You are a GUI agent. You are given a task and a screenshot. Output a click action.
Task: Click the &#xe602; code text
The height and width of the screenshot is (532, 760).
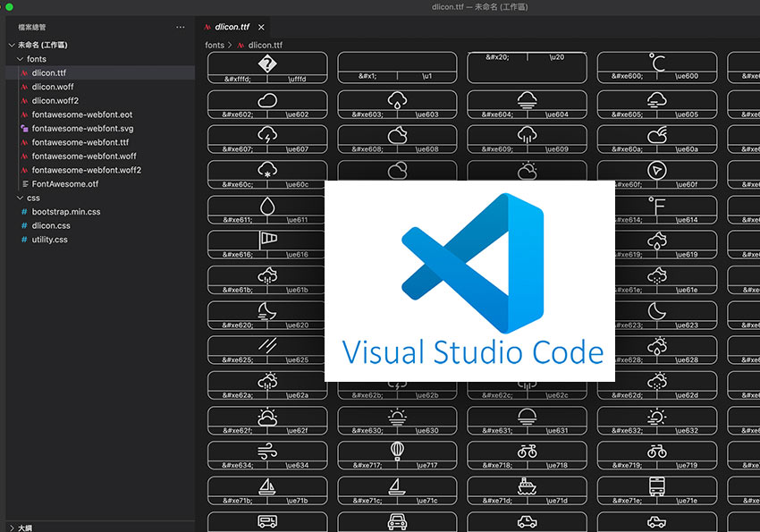(x=238, y=114)
